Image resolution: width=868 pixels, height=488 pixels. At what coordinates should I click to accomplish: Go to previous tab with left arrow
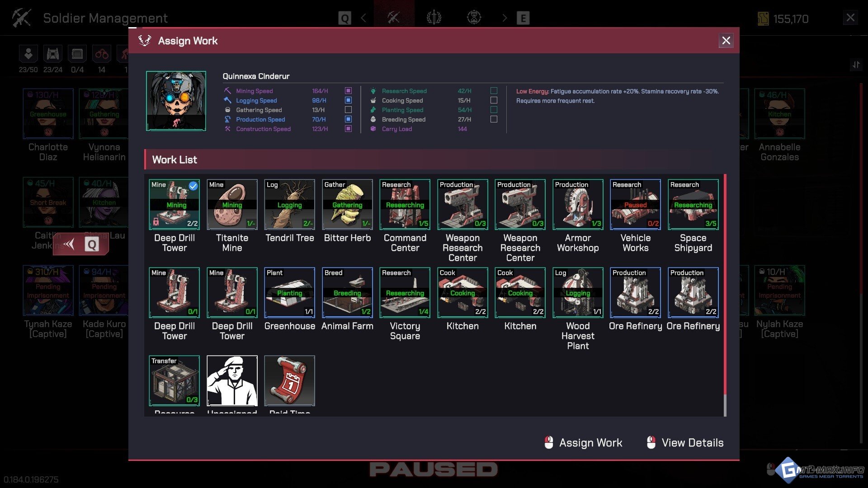[364, 18]
